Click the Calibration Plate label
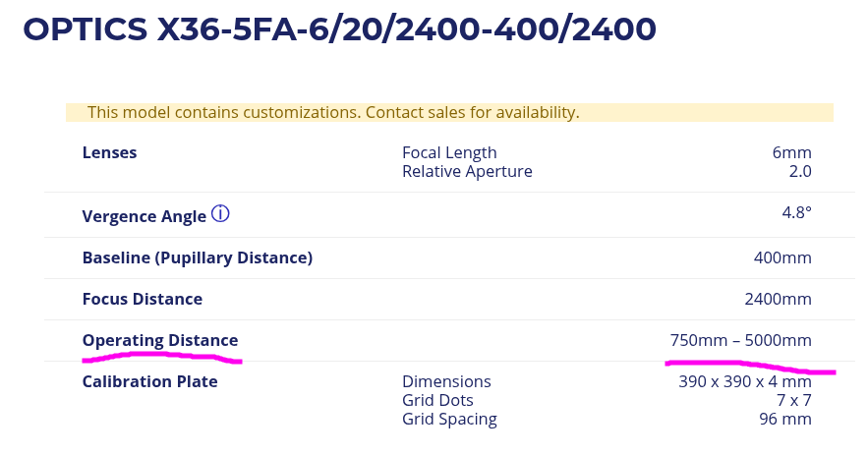868x456 pixels. click(x=149, y=382)
